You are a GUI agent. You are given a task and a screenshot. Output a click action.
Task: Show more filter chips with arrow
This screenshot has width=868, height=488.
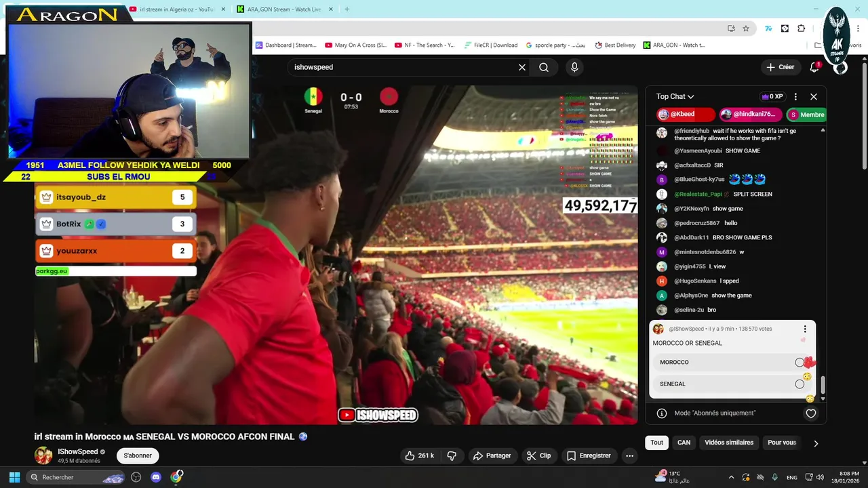pos(816,443)
